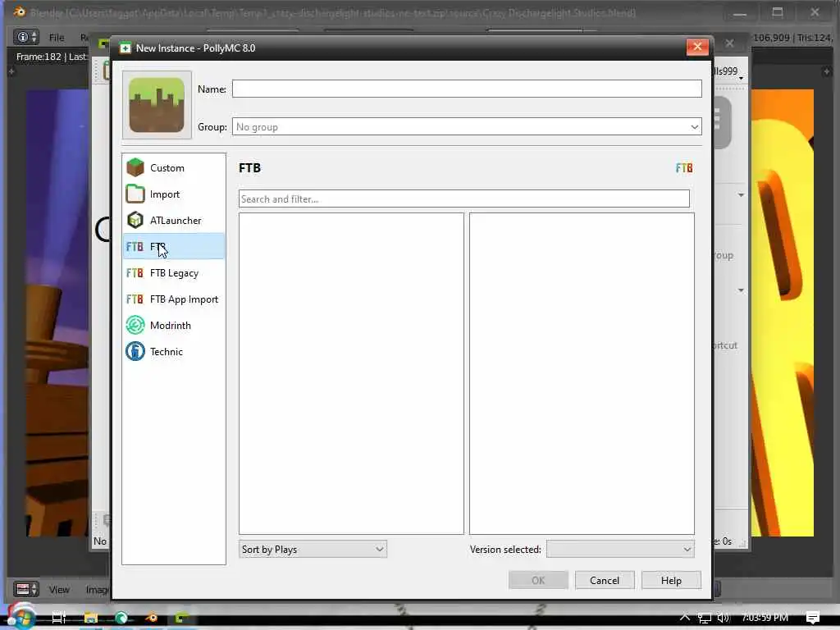This screenshot has height=630, width=840.
Task: Select the Technic source icon
Action: (x=135, y=351)
